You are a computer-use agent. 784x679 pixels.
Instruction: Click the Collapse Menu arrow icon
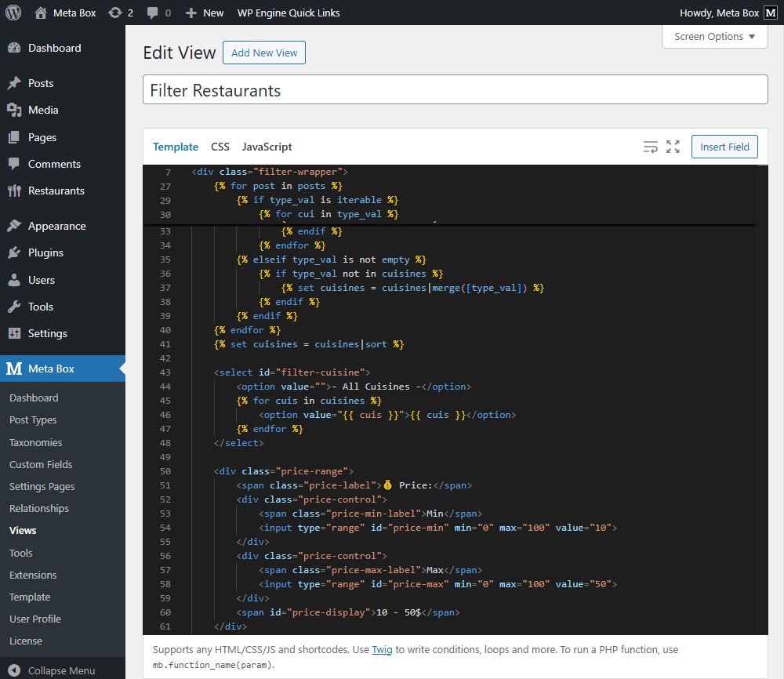point(13,670)
